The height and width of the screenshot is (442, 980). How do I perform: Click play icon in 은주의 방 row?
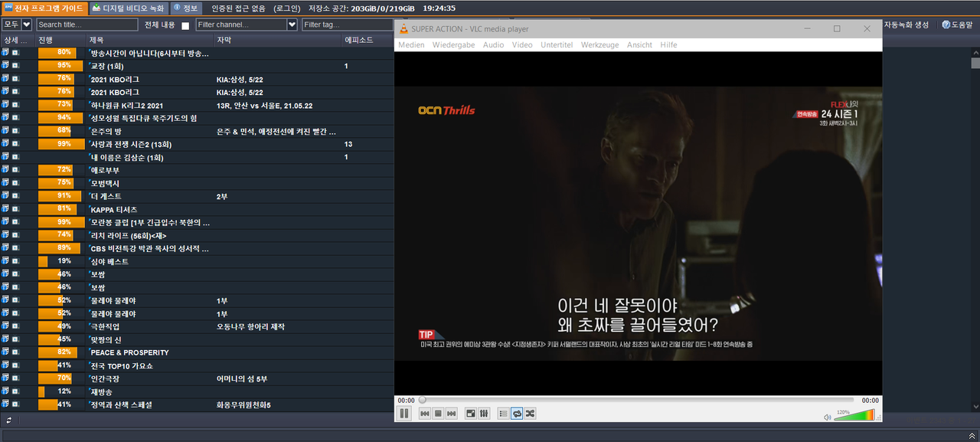(x=15, y=130)
